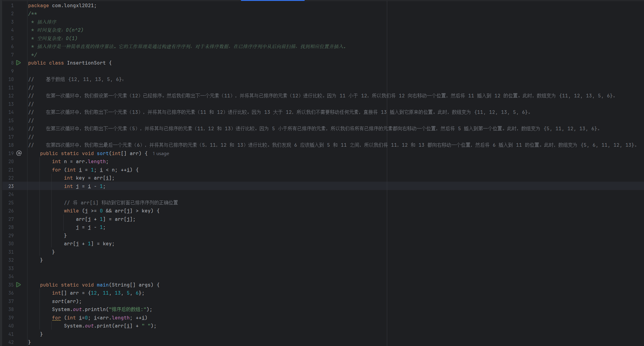Viewport: 644px width, 346px height.
Task: Click line number 36 in the gutter
Action: click(11, 293)
